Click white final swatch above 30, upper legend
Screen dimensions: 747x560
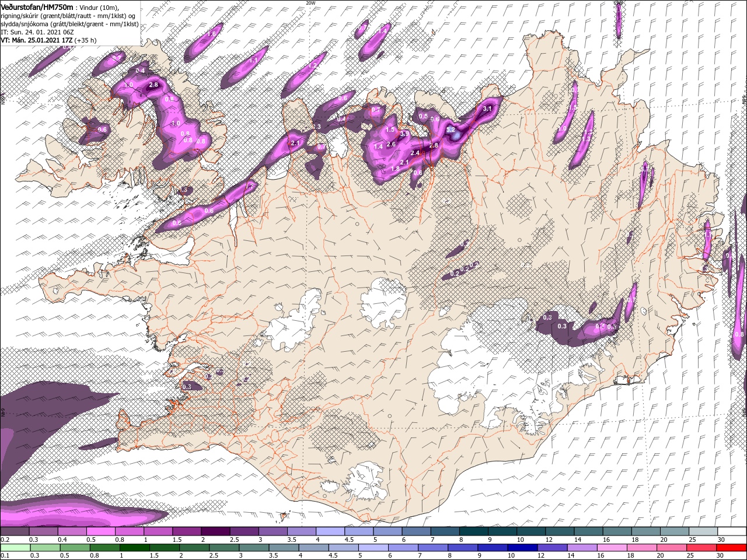click(732, 531)
